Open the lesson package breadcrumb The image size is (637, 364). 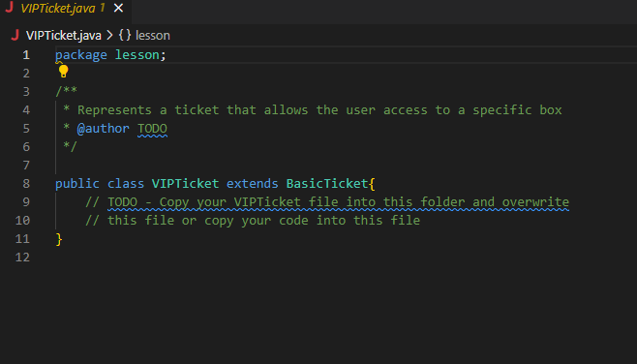152,36
